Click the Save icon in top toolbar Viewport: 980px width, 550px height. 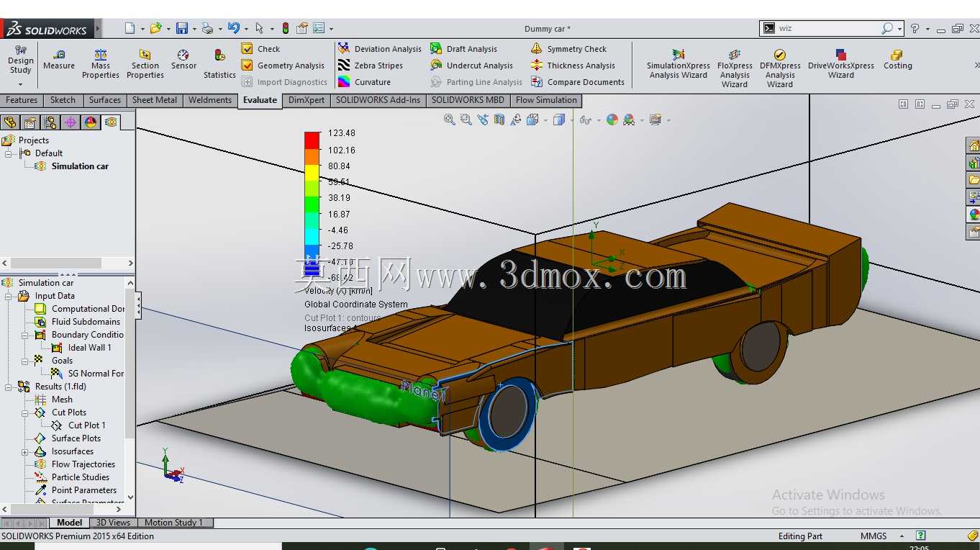click(x=182, y=28)
